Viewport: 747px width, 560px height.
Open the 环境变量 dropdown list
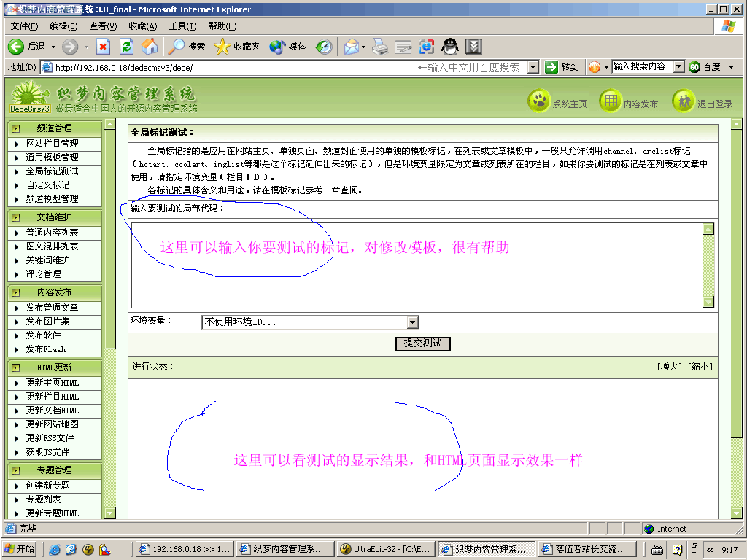(x=412, y=322)
